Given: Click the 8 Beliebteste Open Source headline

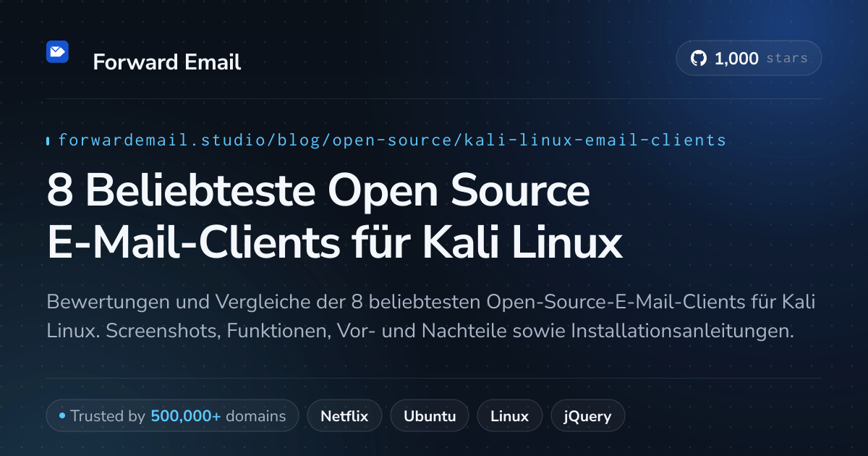Looking at the screenshot, I should tap(334, 217).
